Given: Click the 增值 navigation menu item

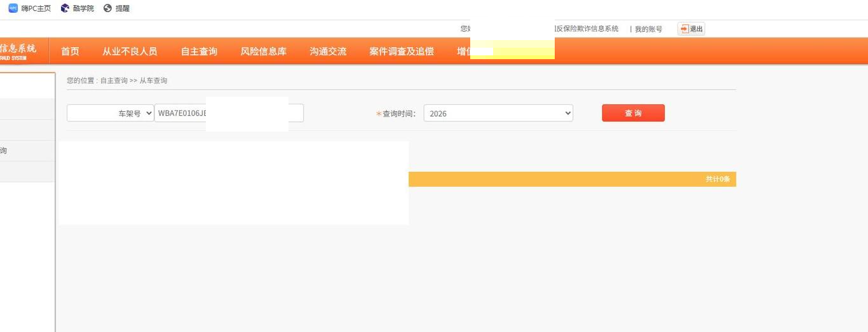Looking at the screenshot, I should tap(464, 52).
